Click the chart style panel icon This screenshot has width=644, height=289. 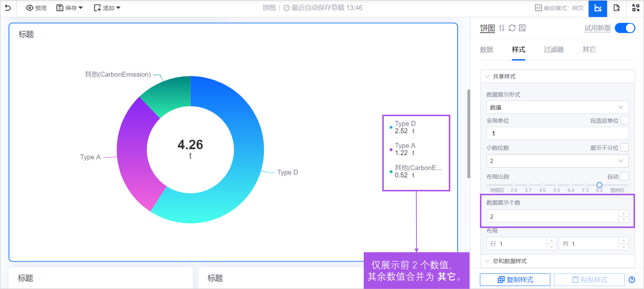(x=597, y=8)
